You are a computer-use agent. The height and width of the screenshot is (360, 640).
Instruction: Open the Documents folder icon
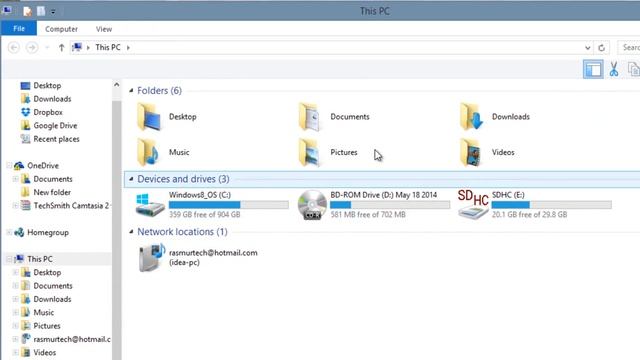309,117
